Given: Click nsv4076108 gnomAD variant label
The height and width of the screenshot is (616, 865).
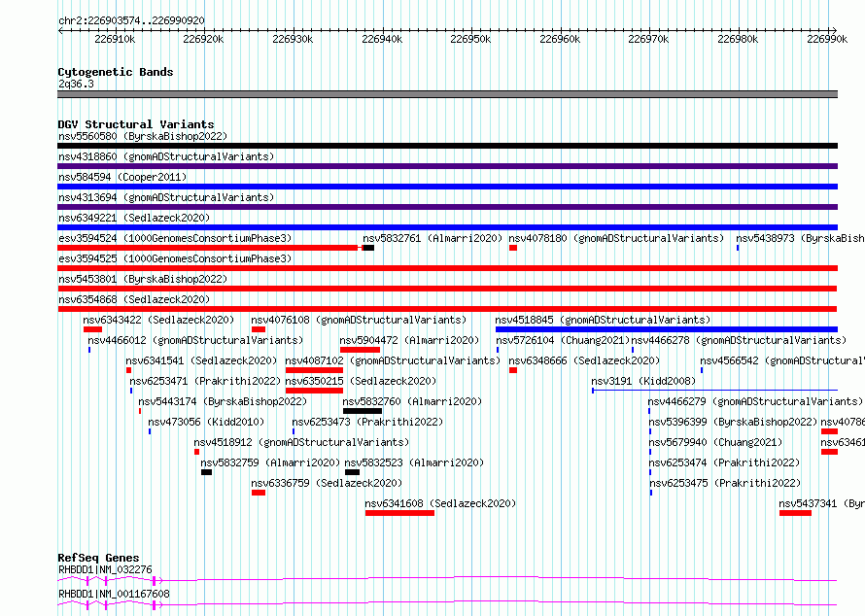Looking at the screenshot, I should pyautogui.click(x=359, y=320).
